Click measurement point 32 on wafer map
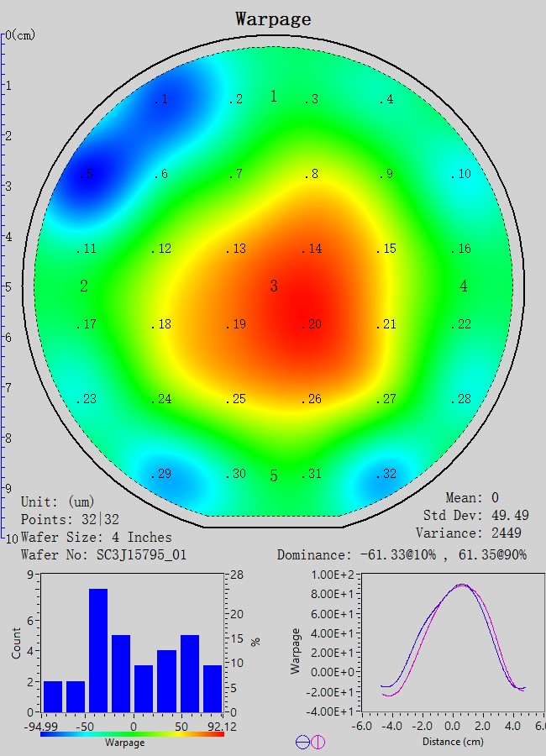This screenshot has height=756, width=546. 385,474
